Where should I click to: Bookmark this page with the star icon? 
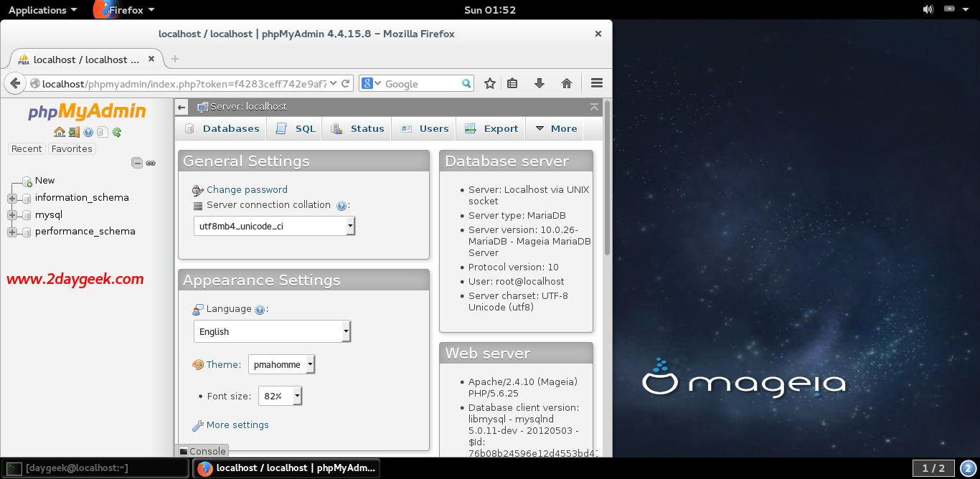[x=490, y=83]
